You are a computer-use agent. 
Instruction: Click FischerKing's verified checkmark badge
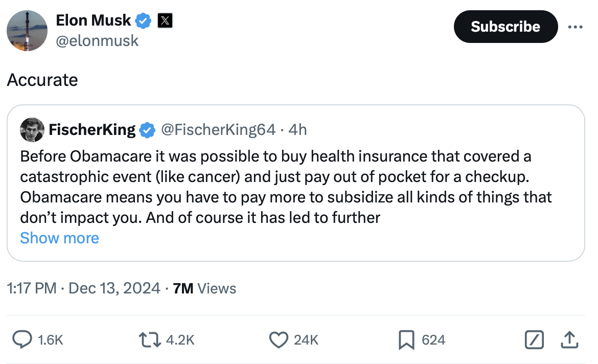[x=147, y=130]
